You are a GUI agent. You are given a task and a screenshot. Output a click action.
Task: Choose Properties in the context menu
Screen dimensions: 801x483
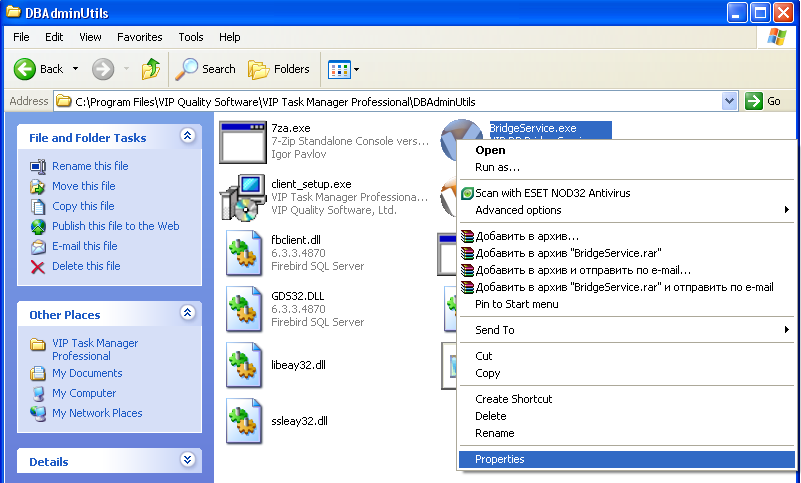pyautogui.click(x=499, y=460)
